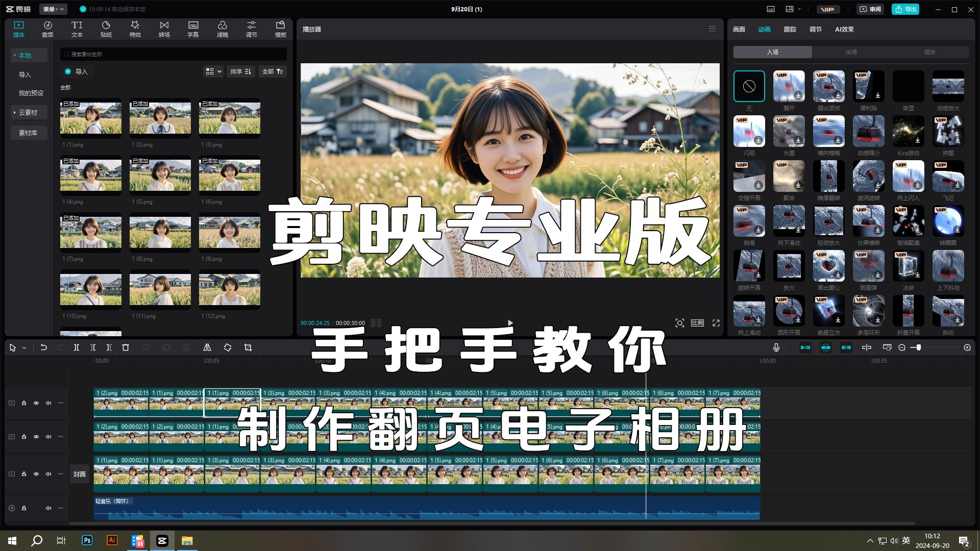Open the 模板 templates panel
The image size is (980, 551).
[281, 29]
